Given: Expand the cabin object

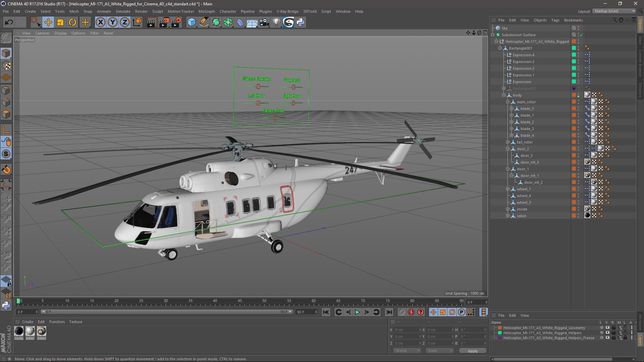Looking at the screenshot, I should (x=508, y=216).
